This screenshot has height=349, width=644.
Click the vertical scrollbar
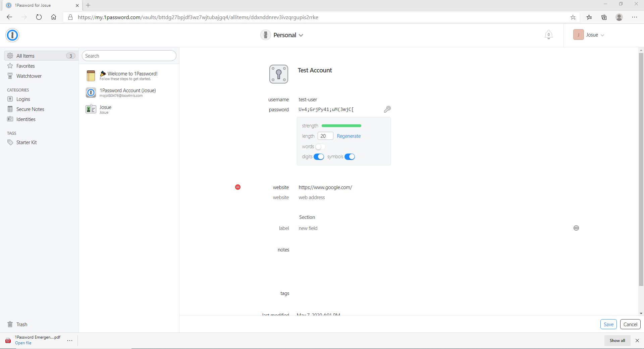point(641,169)
